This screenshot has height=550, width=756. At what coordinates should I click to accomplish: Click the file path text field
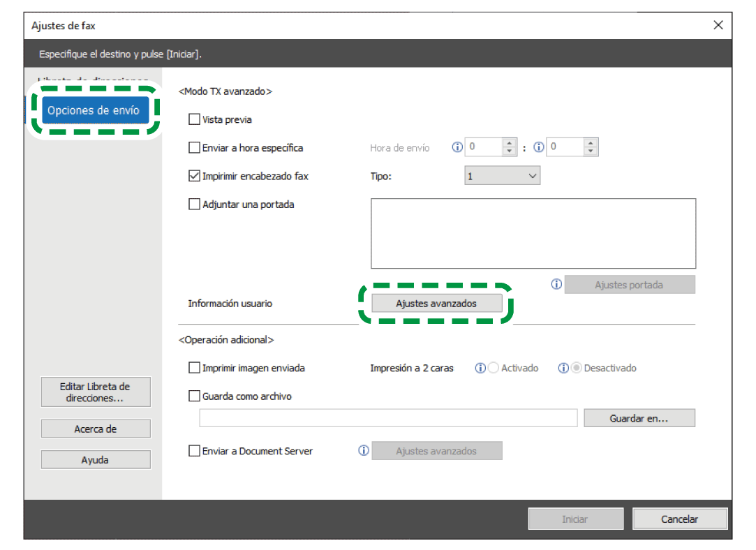click(388, 418)
